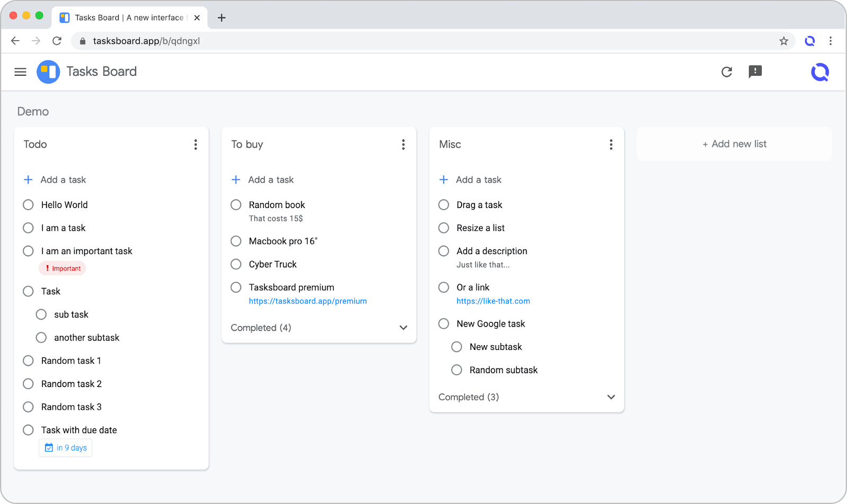The width and height of the screenshot is (847, 504).
Task: Expand Completed tasks in Misc list
Action: [611, 397]
